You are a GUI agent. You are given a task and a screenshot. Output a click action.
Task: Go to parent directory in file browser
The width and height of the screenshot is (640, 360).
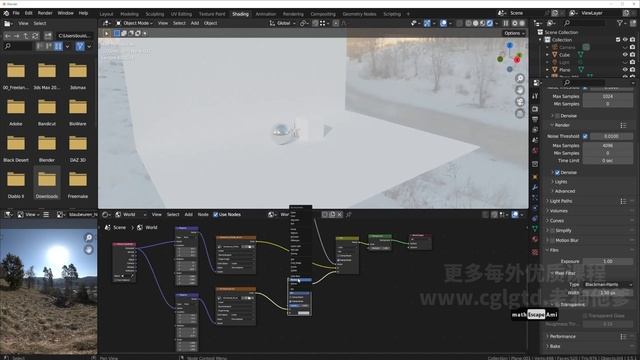pos(26,36)
